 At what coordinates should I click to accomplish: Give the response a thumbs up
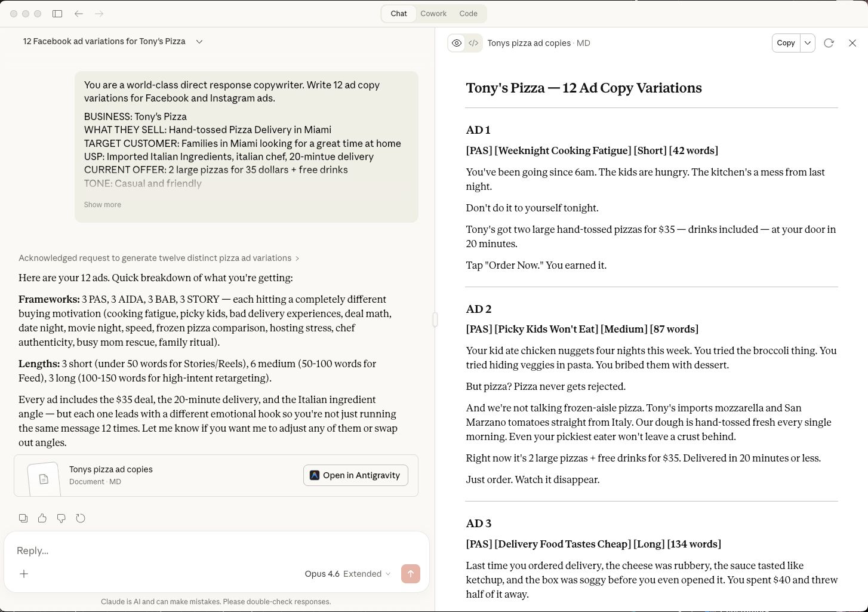click(42, 518)
